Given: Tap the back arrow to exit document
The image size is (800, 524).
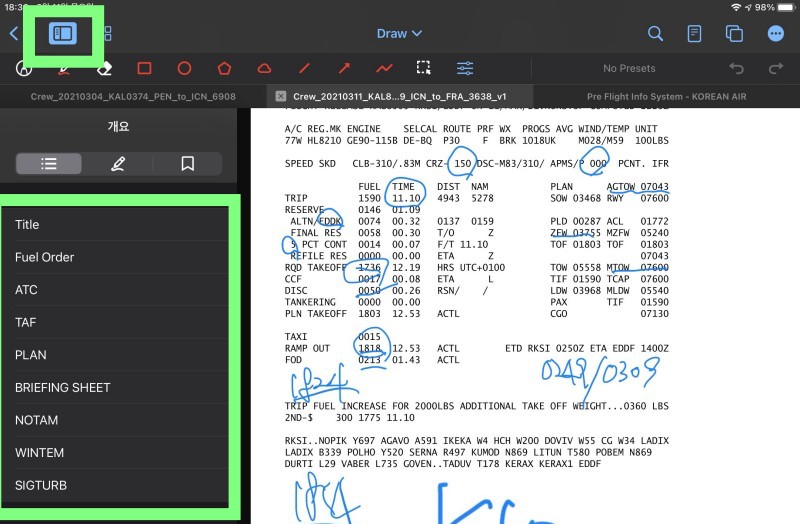Looking at the screenshot, I should (13, 34).
